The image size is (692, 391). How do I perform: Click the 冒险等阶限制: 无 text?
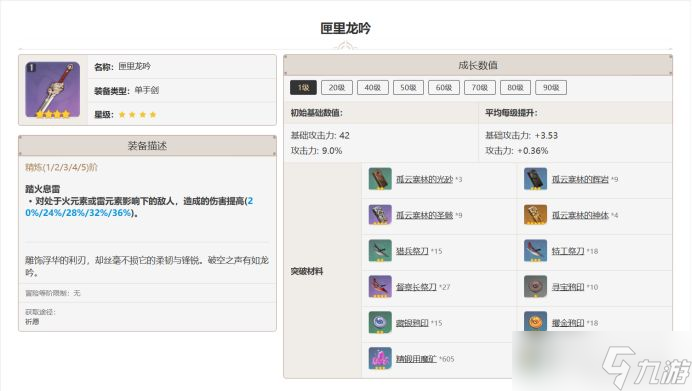53,293
